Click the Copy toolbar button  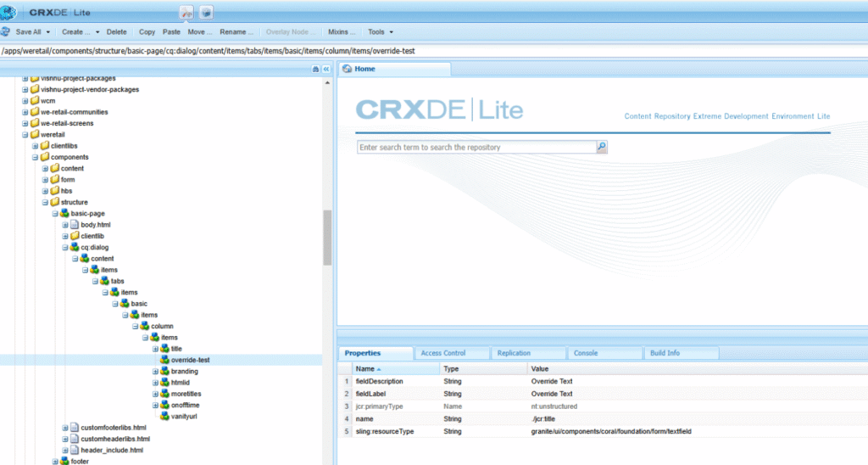[x=147, y=32]
